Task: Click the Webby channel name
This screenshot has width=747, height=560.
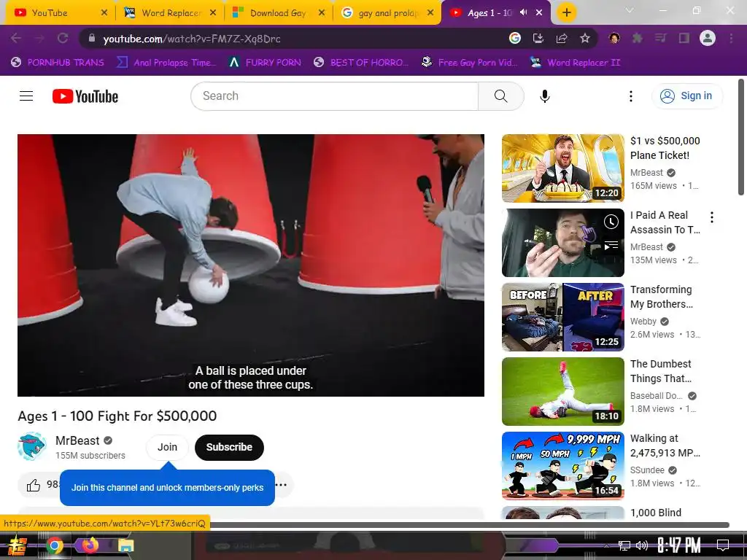Action: pos(643,322)
